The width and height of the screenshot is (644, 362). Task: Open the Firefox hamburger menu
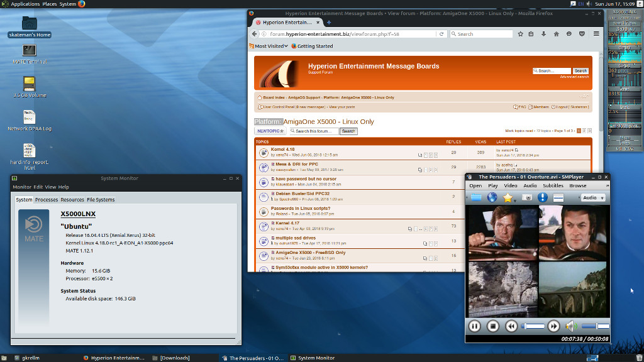click(x=596, y=34)
